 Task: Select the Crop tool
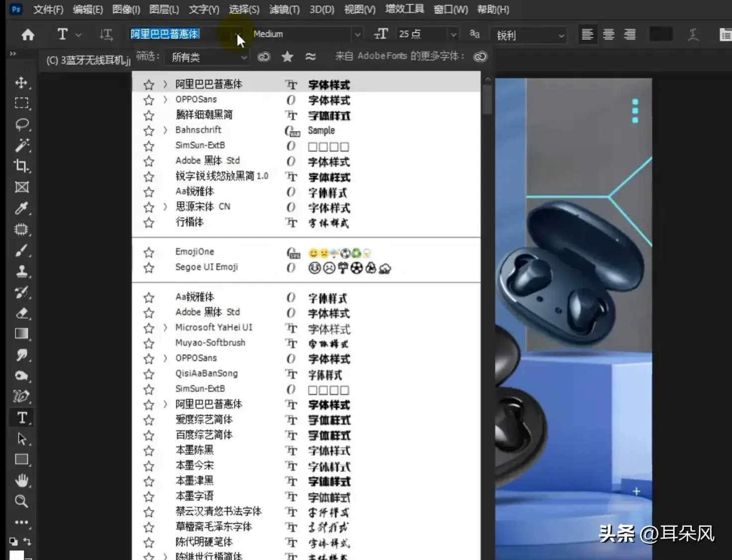click(21, 166)
